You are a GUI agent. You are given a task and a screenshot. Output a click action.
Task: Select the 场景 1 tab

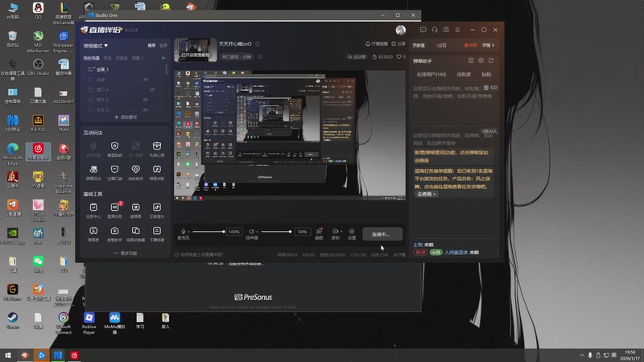(x=138, y=58)
